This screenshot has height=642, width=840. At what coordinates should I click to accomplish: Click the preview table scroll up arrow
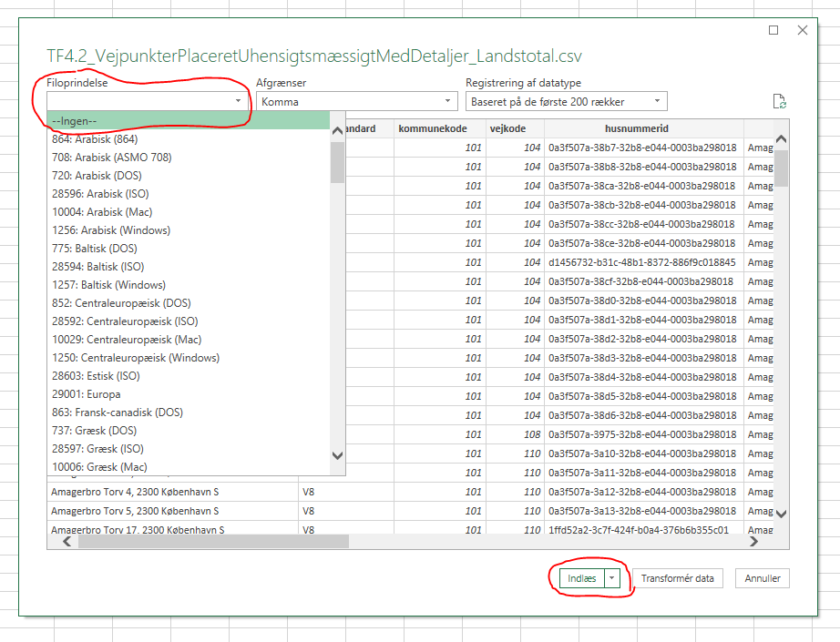[x=782, y=139]
